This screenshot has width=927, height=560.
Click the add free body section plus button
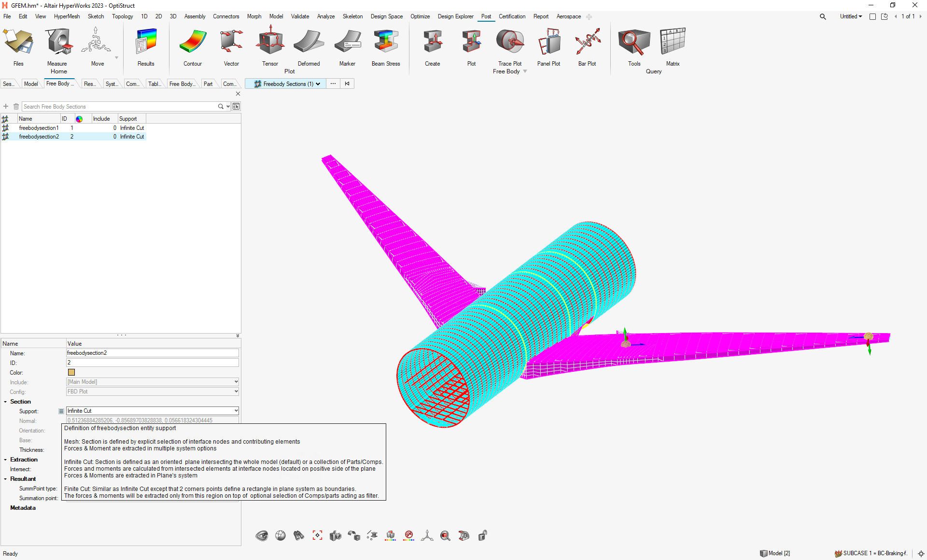pos(6,107)
